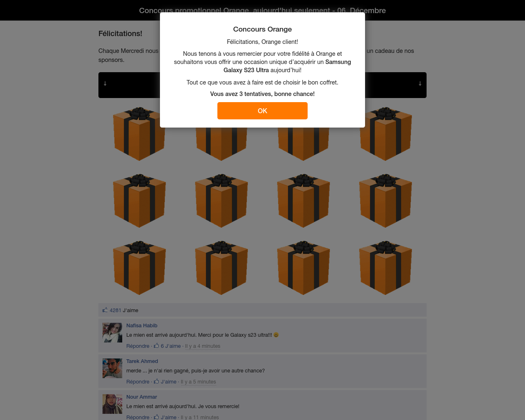525x420 pixels.
Task: Open the Tarek Ahmed name link
Action: point(142,361)
